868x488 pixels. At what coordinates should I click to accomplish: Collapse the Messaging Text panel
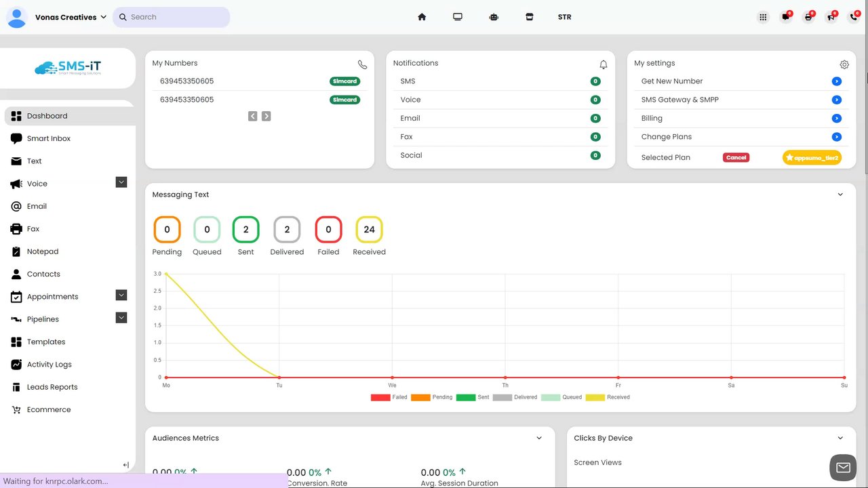[840, 195]
